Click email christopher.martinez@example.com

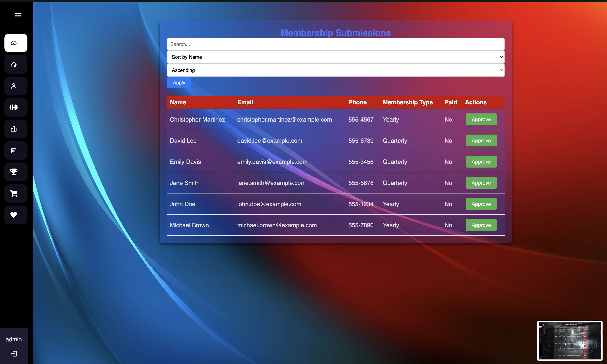coord(284,120)
